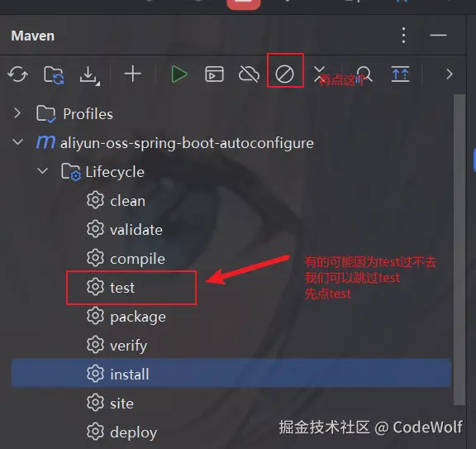Viewport: 476px width, 449px height.
Task: Toggle Skip Tests mode icon
Action: (x=284, y=74)
